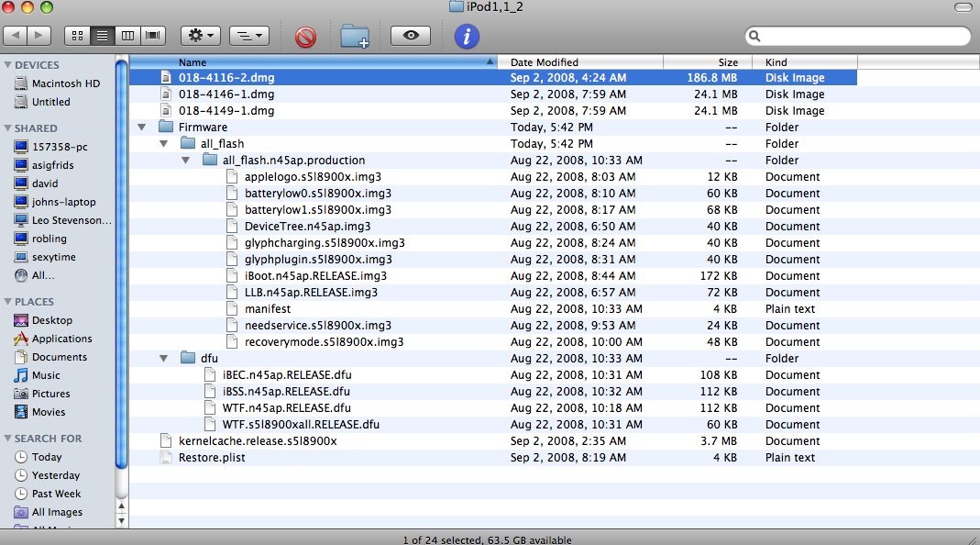Go back with the left arrow button
980x545 pixels.
15,36
